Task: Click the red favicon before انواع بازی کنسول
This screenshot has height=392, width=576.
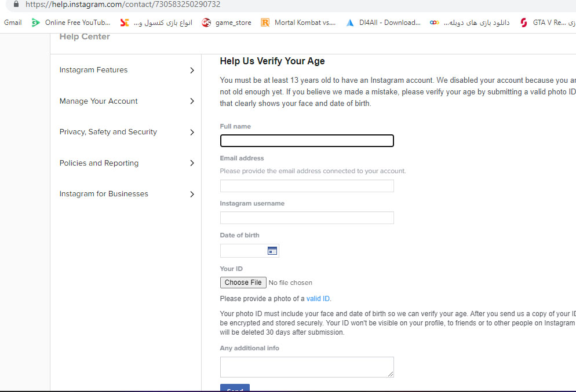Action: (x=125, y=23)
